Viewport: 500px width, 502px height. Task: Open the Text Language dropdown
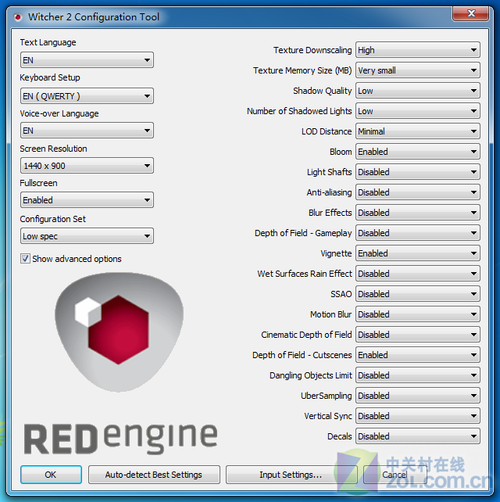point(87,60)
